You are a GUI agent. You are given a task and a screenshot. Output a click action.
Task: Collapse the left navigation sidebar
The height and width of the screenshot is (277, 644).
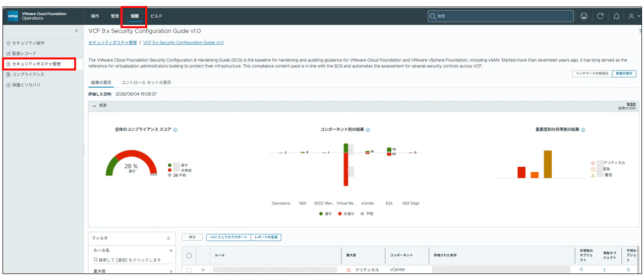[x=77, y=31]
